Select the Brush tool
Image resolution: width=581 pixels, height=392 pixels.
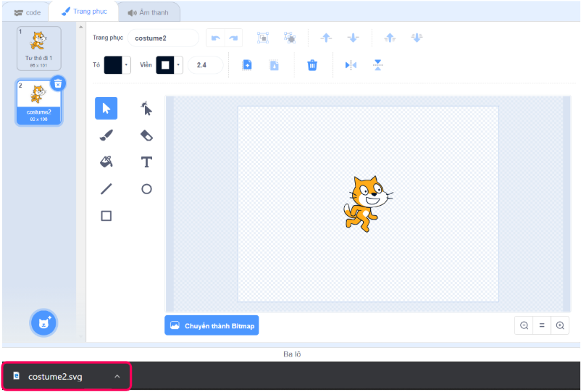106,135
